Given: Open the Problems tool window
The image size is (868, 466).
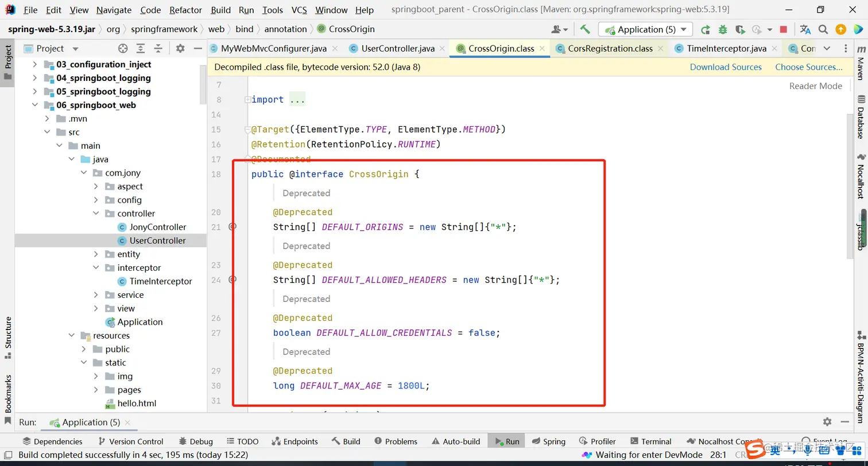Looking at the screenshot, I should coord(396,441).
